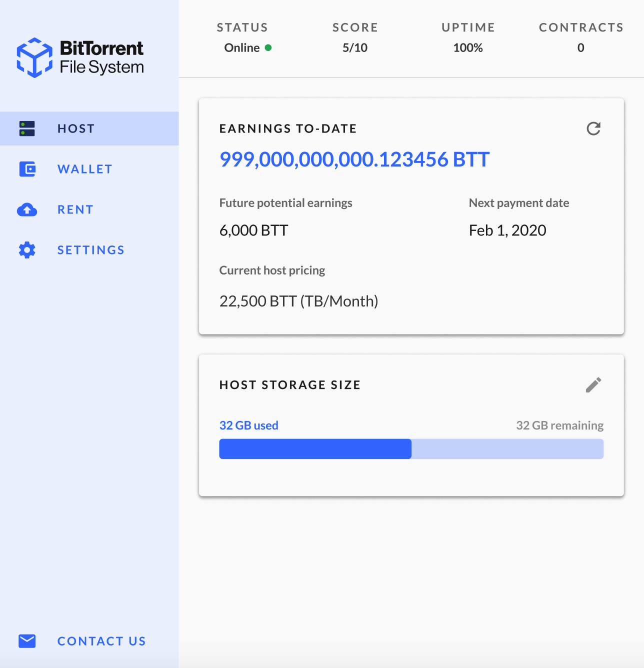Click the "6,000 BTT" future earnings value

254,230
